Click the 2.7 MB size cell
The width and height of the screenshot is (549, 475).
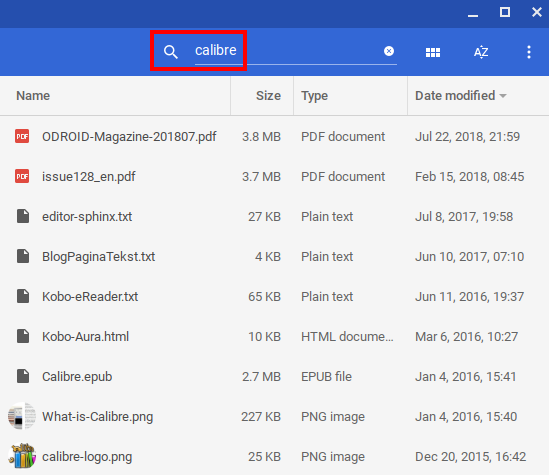click(x=261, y=377)
